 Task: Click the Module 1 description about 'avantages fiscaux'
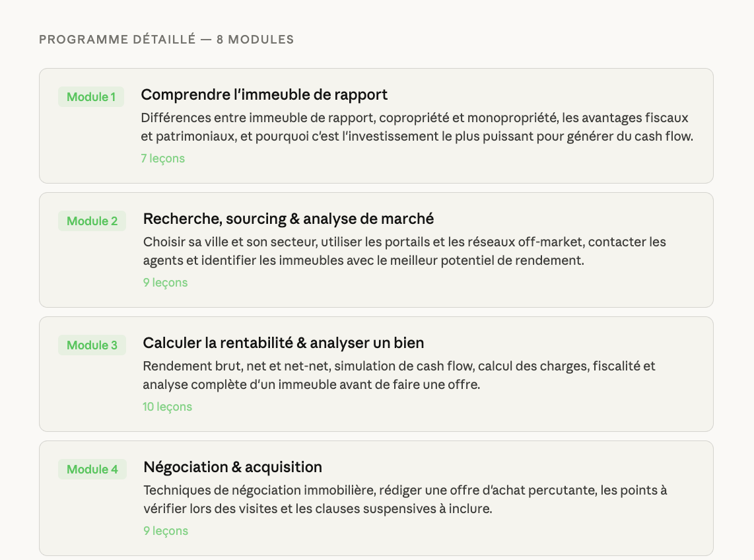(x=417, y=127)
